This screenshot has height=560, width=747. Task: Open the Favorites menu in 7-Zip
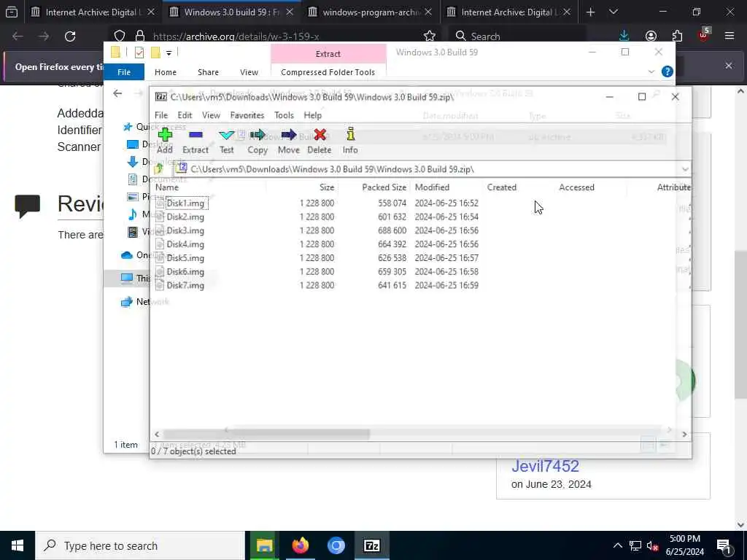pyautogui.click(x=247, y=115)
